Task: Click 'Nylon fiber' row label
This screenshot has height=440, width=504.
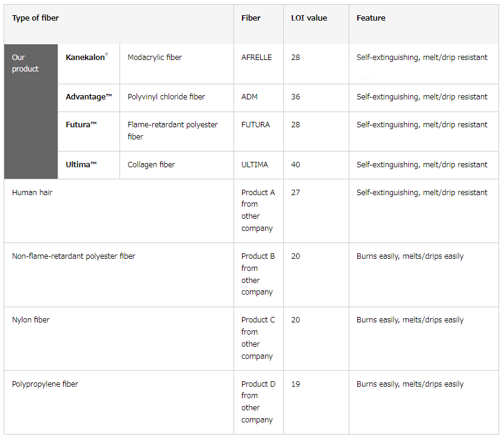Action: (31, 320)
